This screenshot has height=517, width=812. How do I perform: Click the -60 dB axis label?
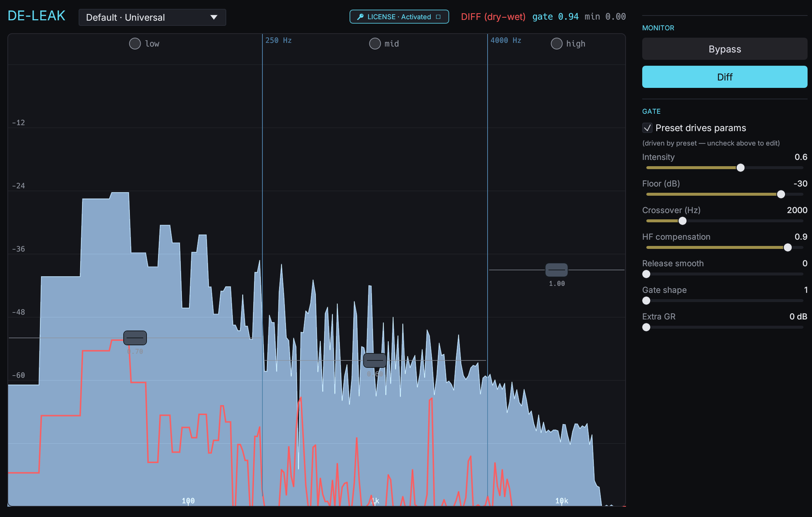click(19, 375)
